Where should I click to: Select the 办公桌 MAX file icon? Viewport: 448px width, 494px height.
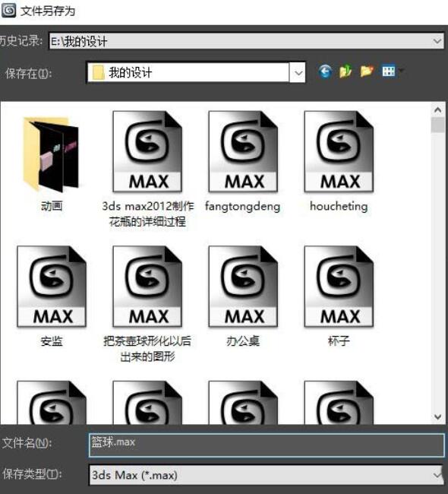point(243,287)
